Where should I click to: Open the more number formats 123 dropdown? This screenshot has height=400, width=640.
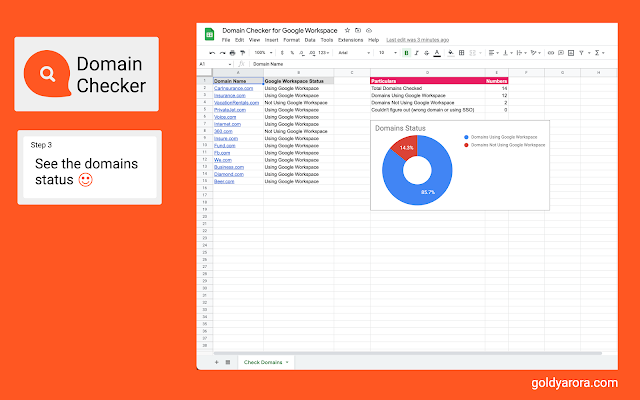coord(324,53)
